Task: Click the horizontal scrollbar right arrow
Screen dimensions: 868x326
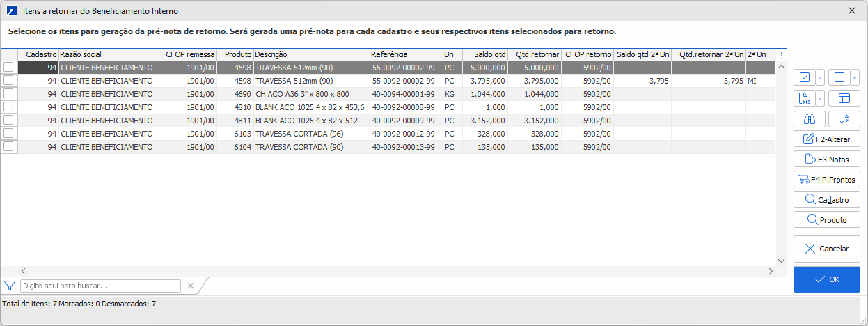Action: 771,271
